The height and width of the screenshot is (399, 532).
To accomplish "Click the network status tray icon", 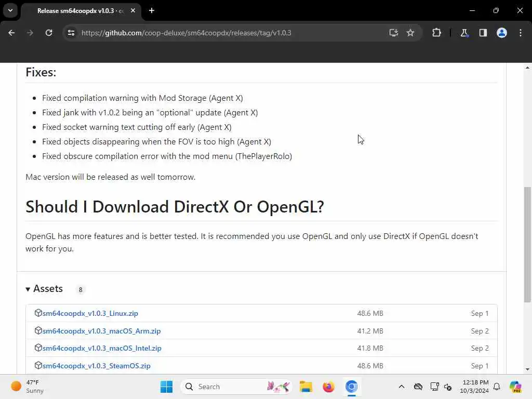I will tap(448, 387).
